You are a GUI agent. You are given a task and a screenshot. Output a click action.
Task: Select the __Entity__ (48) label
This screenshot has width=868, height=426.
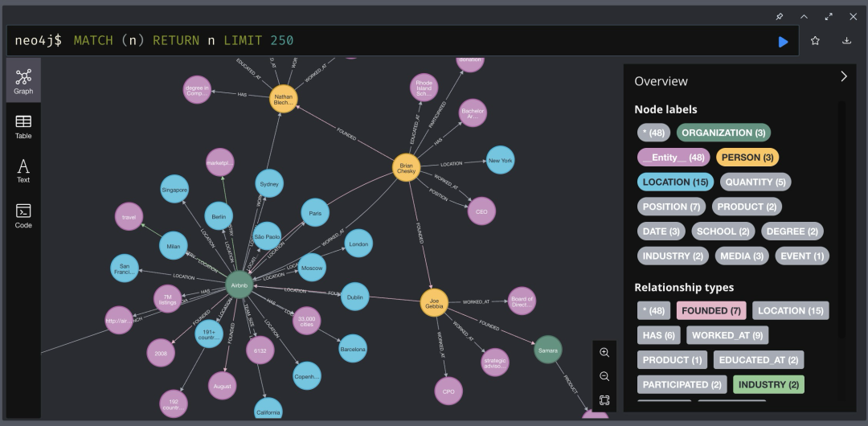tap(674, 158)
